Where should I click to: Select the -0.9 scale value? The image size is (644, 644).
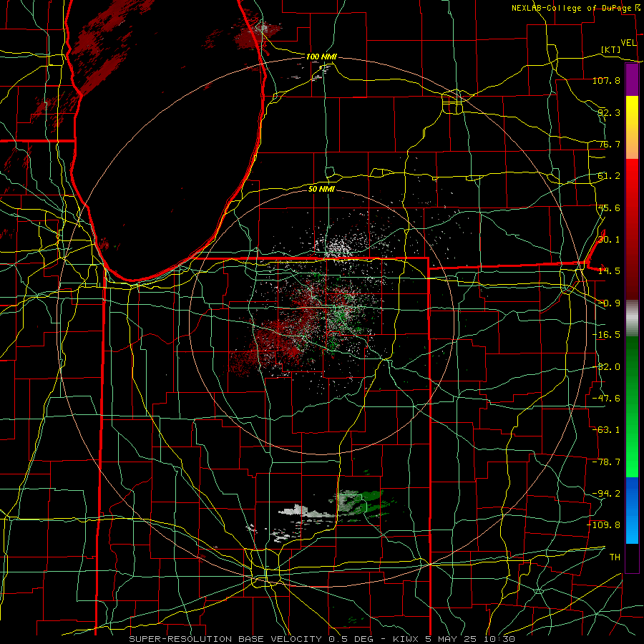609,303
